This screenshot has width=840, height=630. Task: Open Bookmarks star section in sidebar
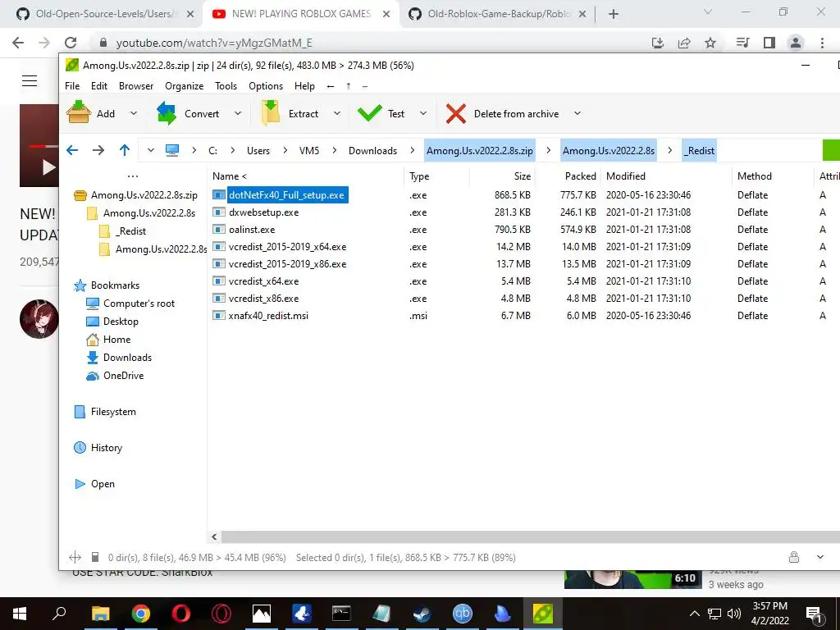click(107, 285)
